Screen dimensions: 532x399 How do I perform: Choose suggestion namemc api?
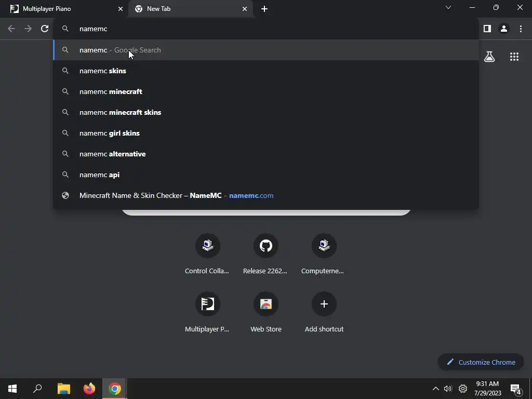tap(265, 175)
